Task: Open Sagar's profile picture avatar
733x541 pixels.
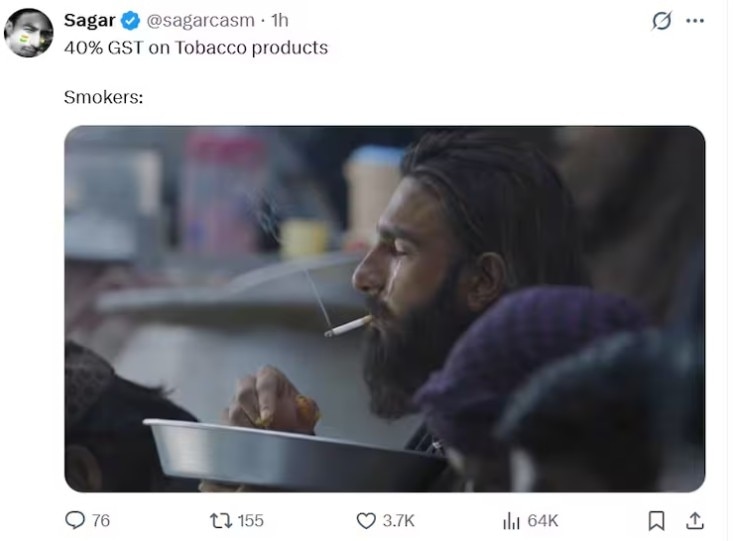Action: tap(29, 33)
